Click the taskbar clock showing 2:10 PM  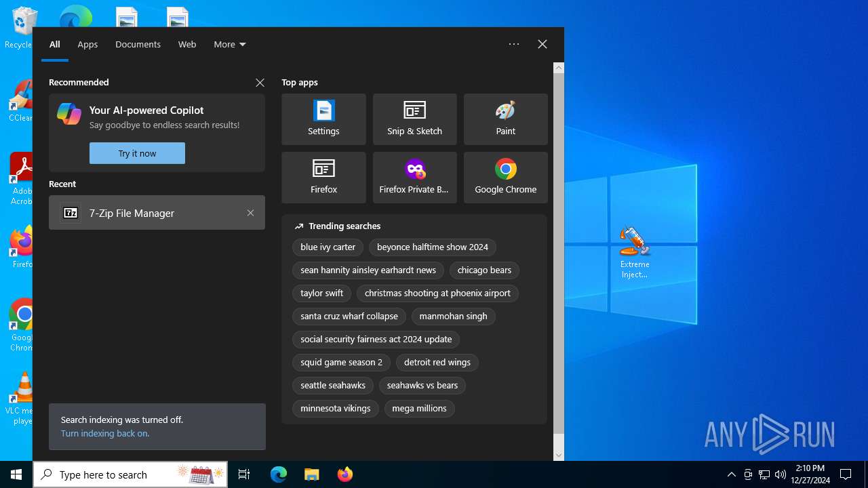(x=810, y=474)
